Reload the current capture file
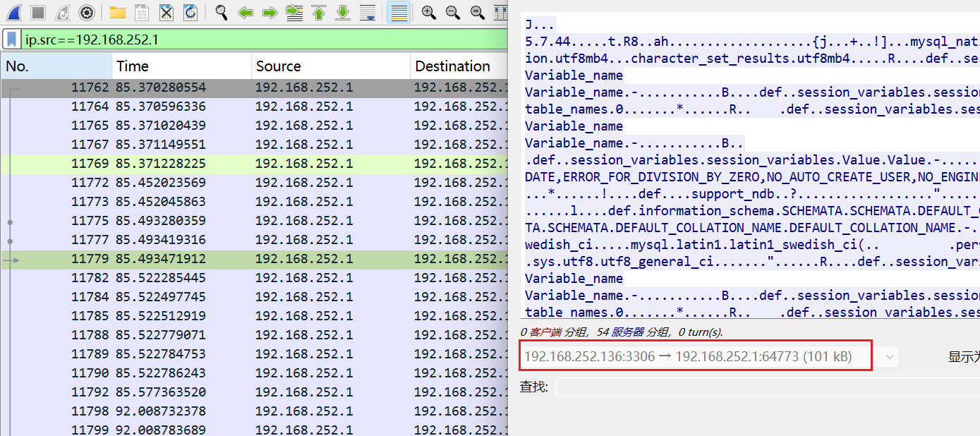The width and height of the screenshot is (980, 436). point(190,12)
